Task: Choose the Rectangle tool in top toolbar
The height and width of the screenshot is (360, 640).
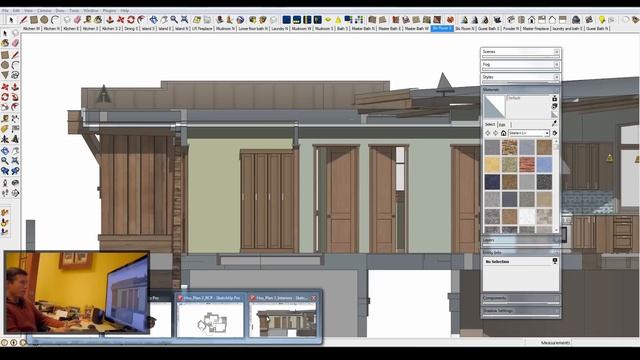Action: coord(34,20)
